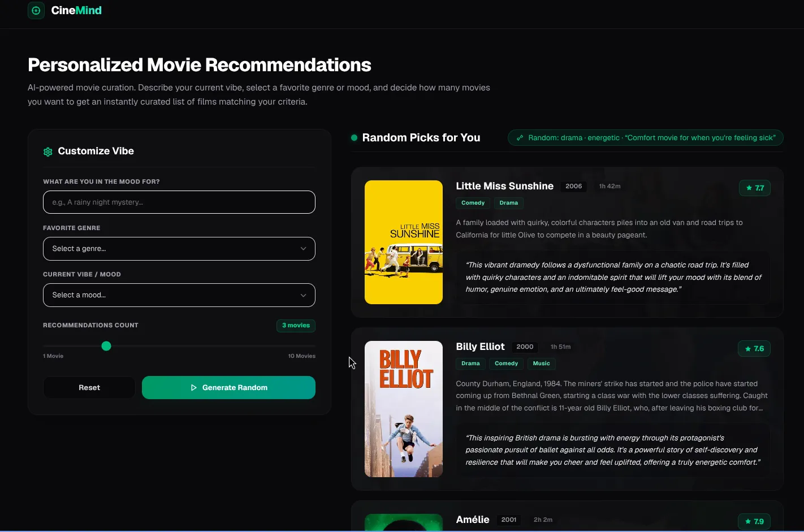
Task: Click the Generate Random button
Action: [x=228, y=388]
